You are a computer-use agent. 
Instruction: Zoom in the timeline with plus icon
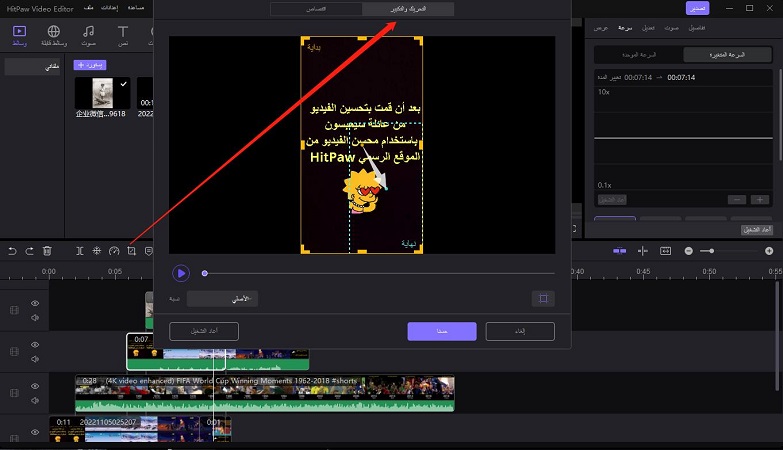[769, 251]
